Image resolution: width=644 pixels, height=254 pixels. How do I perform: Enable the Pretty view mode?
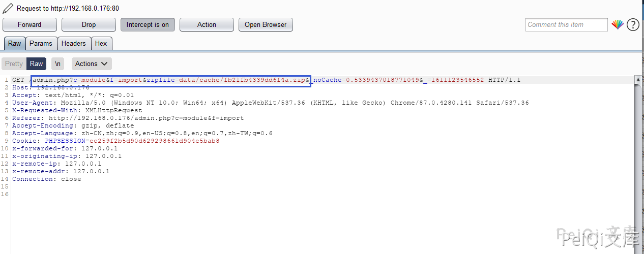point(14,63)
